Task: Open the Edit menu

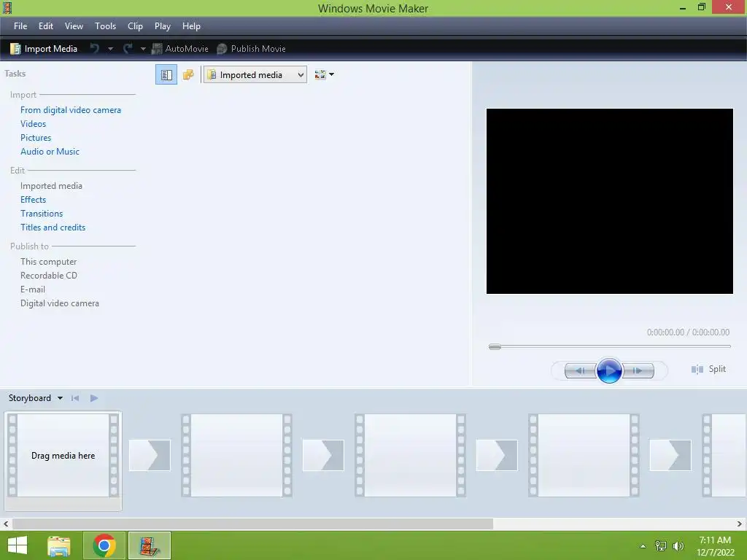Action: click(46, 26)
